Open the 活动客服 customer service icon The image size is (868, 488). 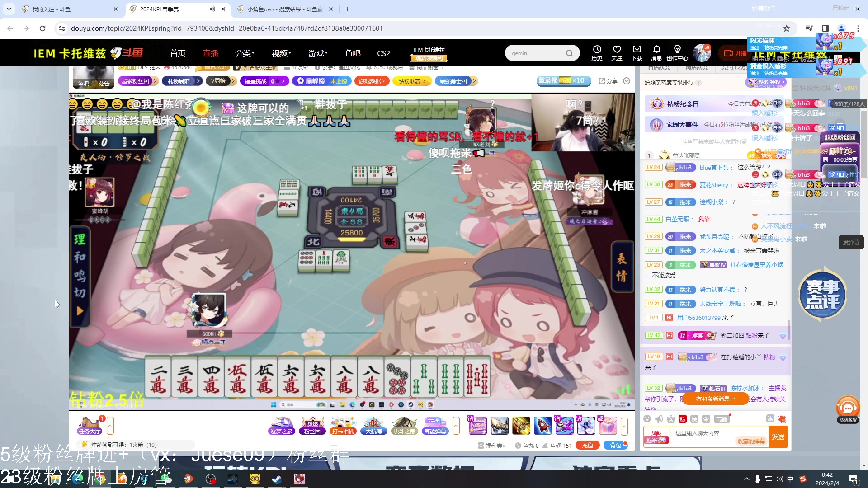(x=848, y=410)
